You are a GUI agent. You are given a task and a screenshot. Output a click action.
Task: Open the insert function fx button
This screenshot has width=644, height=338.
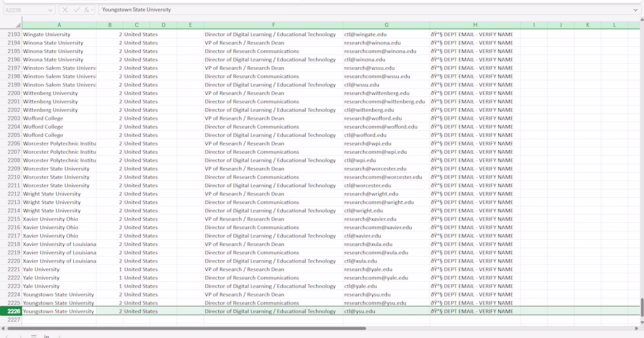86,10
